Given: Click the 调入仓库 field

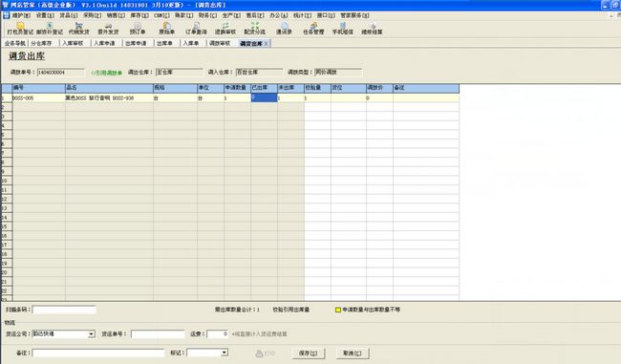Looking at the screenshot, I should pos(259,73).
